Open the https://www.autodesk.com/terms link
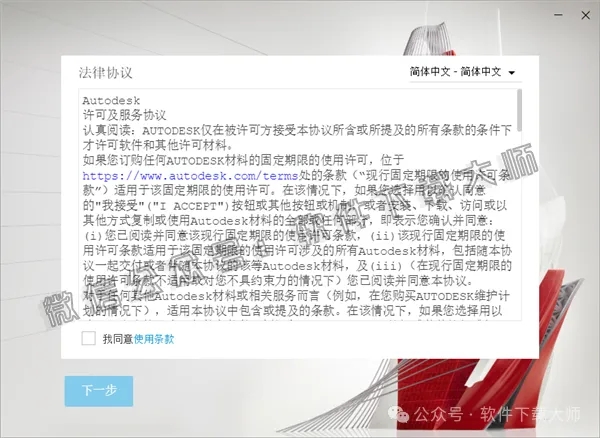600x438 pixels. point(191,176)
